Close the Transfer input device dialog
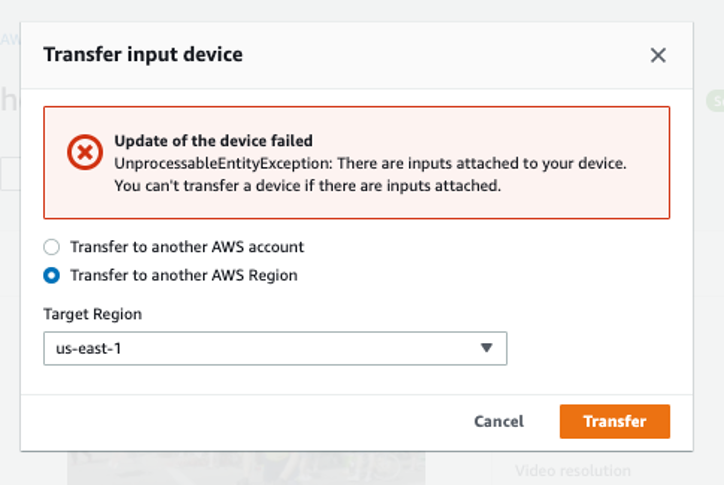Screen dimensions: 725x485 (658, 55)
